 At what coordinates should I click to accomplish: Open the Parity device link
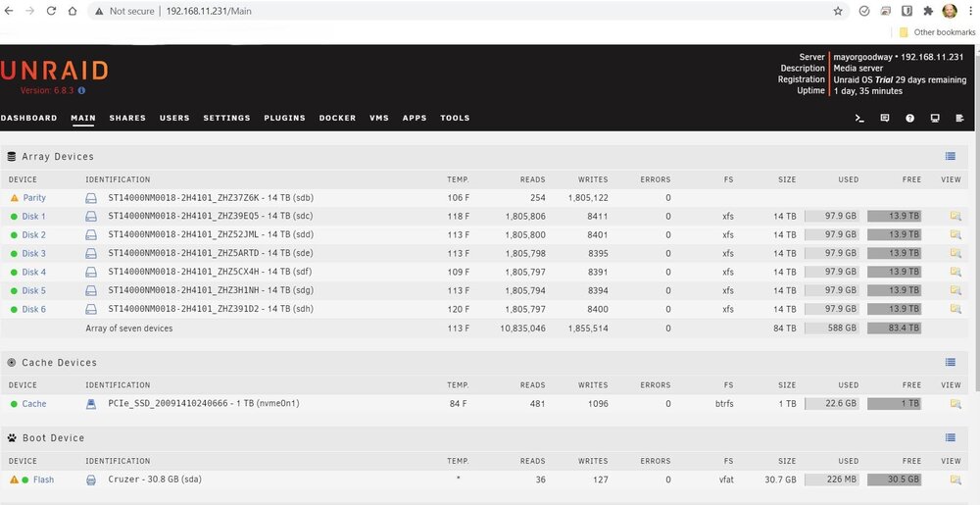click(34, 197)
